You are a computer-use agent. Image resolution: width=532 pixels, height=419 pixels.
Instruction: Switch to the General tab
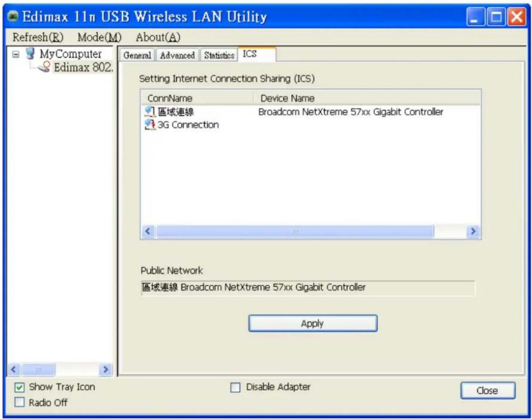pos(137,55)
